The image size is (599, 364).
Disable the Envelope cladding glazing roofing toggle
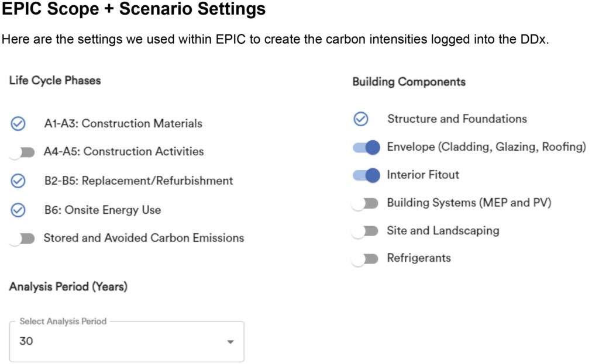point(366,147)
